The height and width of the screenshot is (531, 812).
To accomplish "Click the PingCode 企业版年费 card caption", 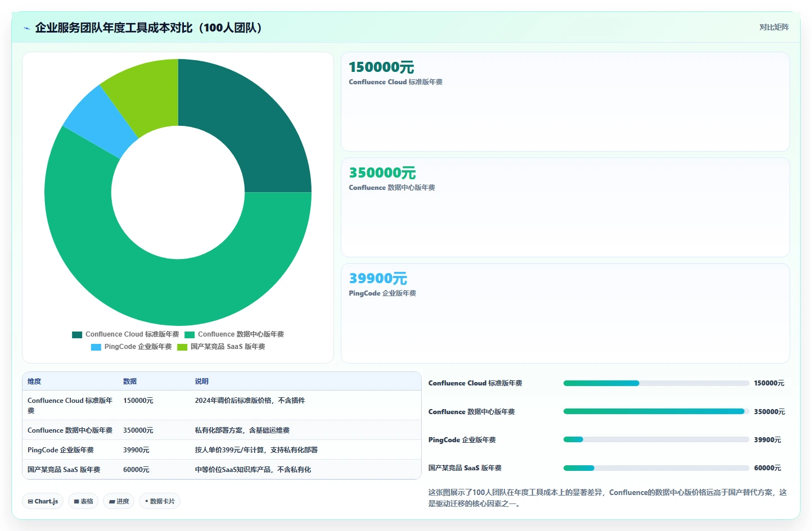I will [382, 293].
